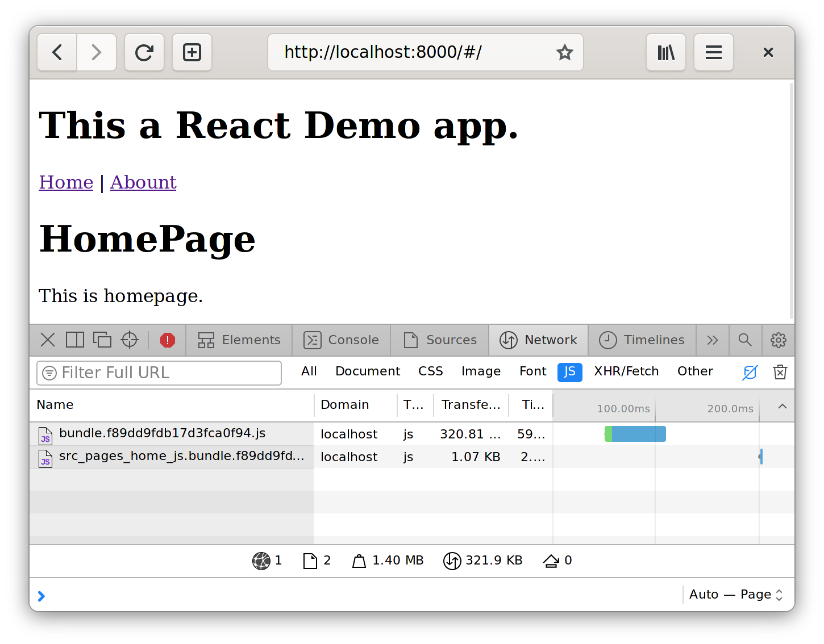
Task: Switch to the Console tab
Action: tap(342, 340)
